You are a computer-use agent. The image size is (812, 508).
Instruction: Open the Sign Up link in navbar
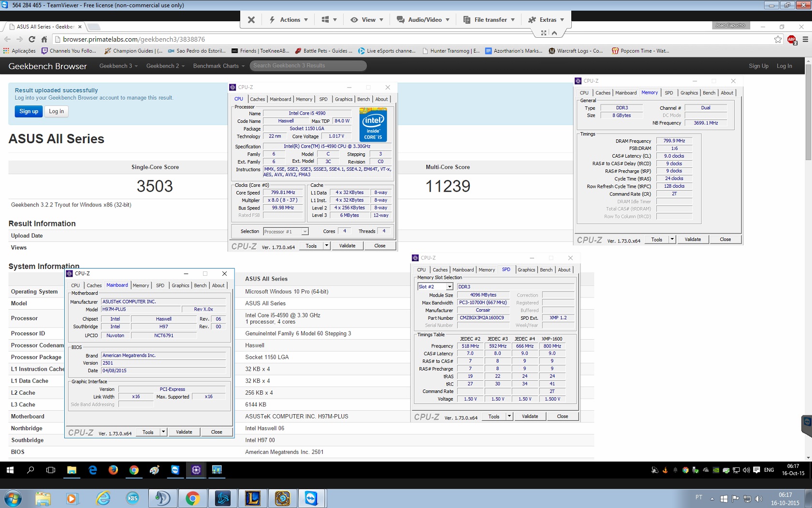[x=758, y=66]
